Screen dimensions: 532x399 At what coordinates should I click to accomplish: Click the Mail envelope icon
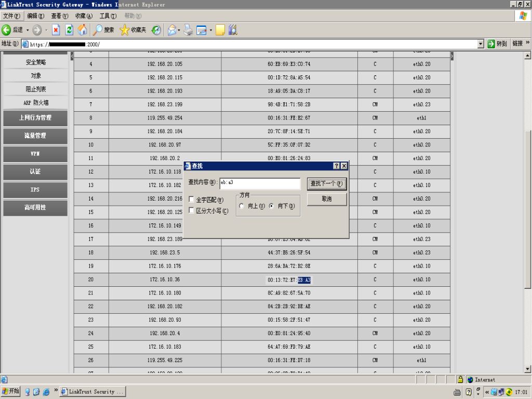(x=172, y=30)
